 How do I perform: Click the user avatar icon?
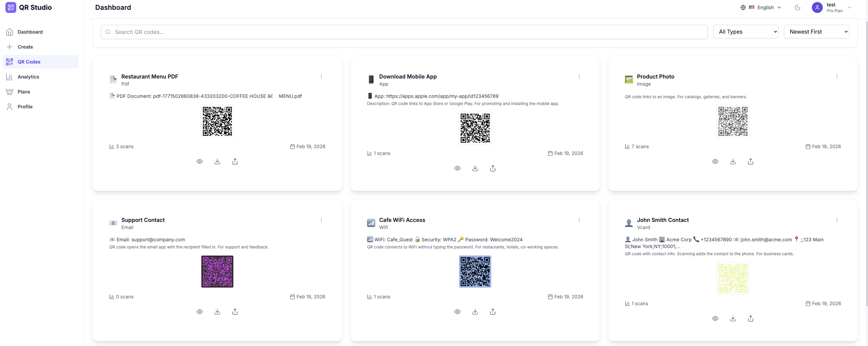(x=817, y=7)
